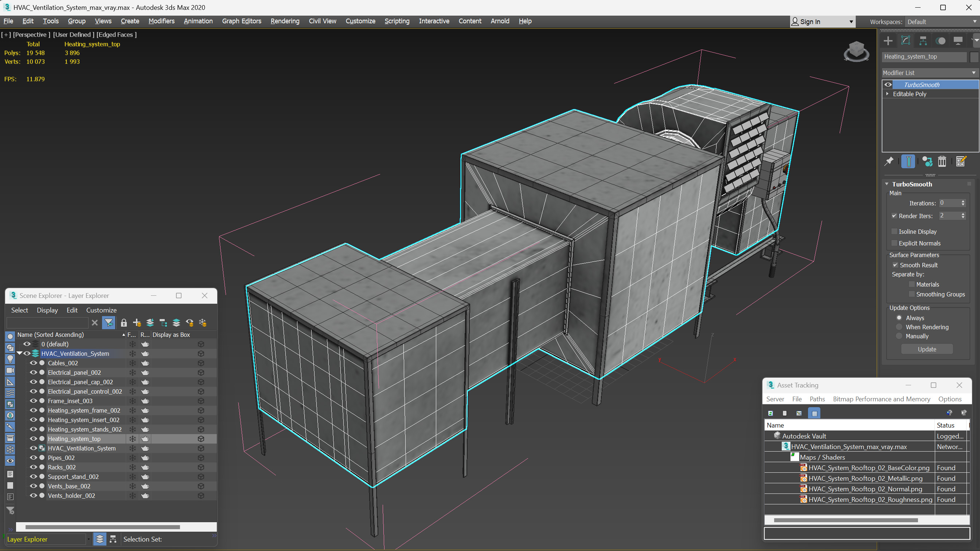This screenshot has width=980, height=551.
Task: Click the Freeze Object icon for Heating_system_top
Action: 131,438
